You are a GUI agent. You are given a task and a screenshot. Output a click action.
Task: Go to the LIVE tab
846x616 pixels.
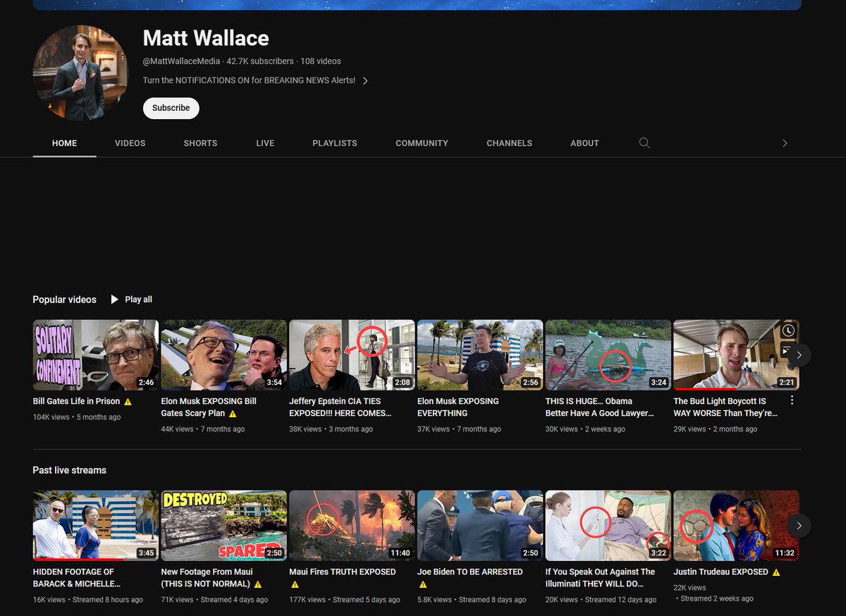pos(265,143)
